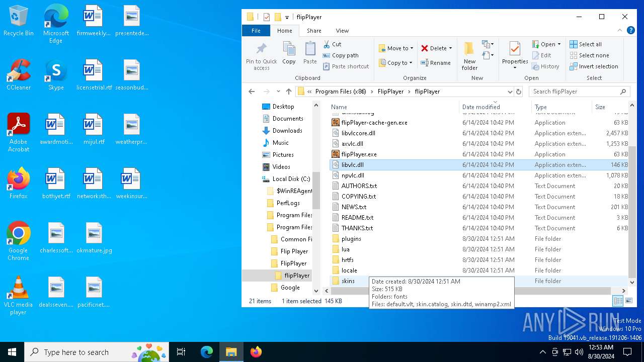Viewport: 644px width, 362px height.
Task: Switch to Large icons view layout
Action: tap(629, 301)
